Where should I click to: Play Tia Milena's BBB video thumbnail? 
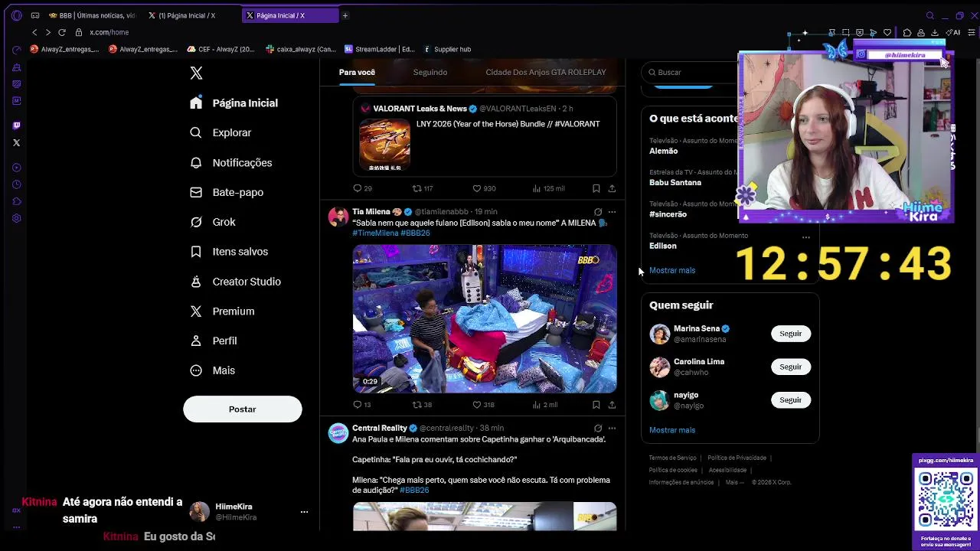(x=485, y=318)
